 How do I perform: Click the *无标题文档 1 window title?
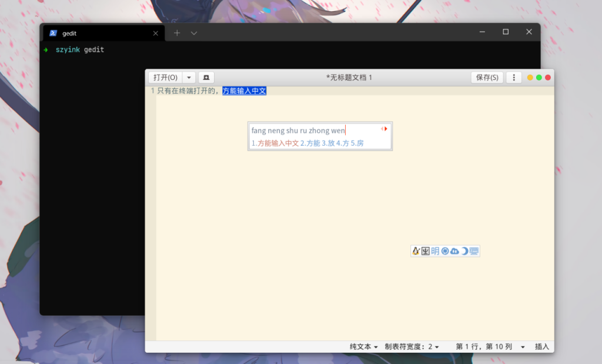coord(349,78)
